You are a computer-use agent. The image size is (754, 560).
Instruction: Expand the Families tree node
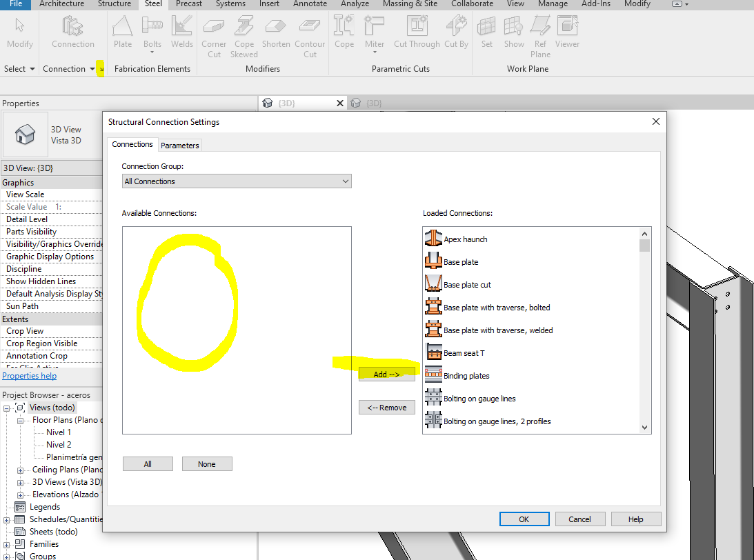6,545
